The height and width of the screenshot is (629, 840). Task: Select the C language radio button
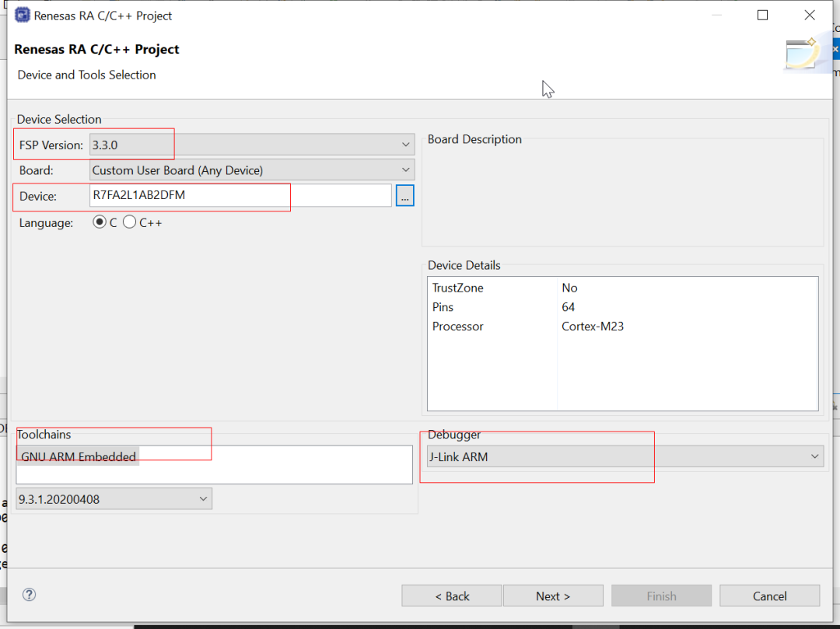[x=100, y=222]
